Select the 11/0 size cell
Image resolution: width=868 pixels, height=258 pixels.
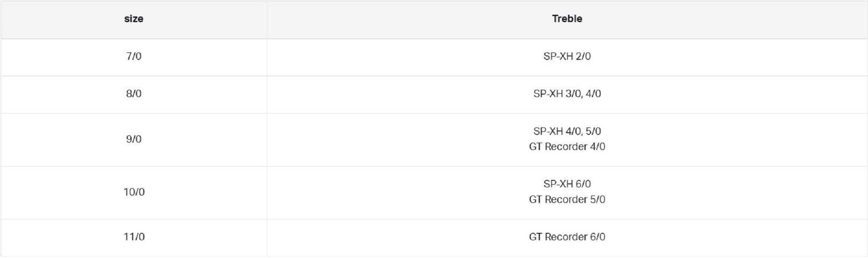pos(134,237)
